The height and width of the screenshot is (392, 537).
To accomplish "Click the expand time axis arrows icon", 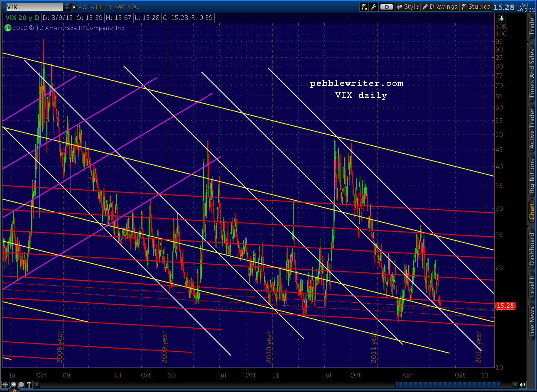I will (522, 385).
